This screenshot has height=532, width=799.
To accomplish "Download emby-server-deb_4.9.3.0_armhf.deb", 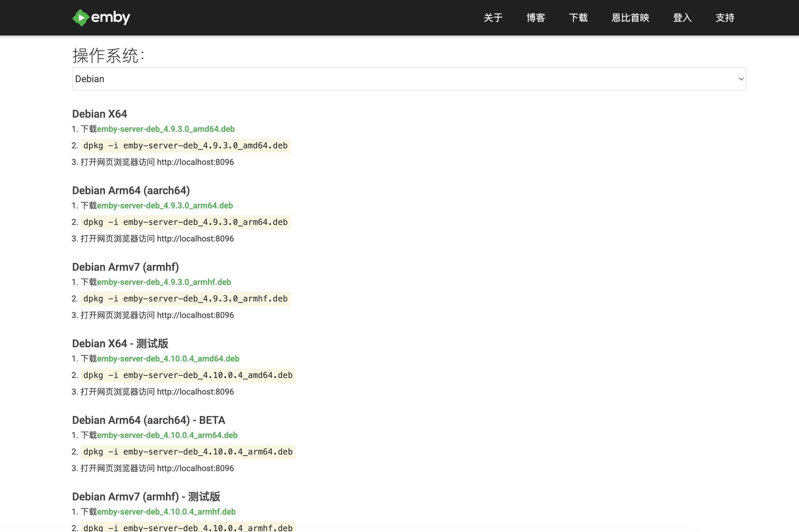I will 164,282.
